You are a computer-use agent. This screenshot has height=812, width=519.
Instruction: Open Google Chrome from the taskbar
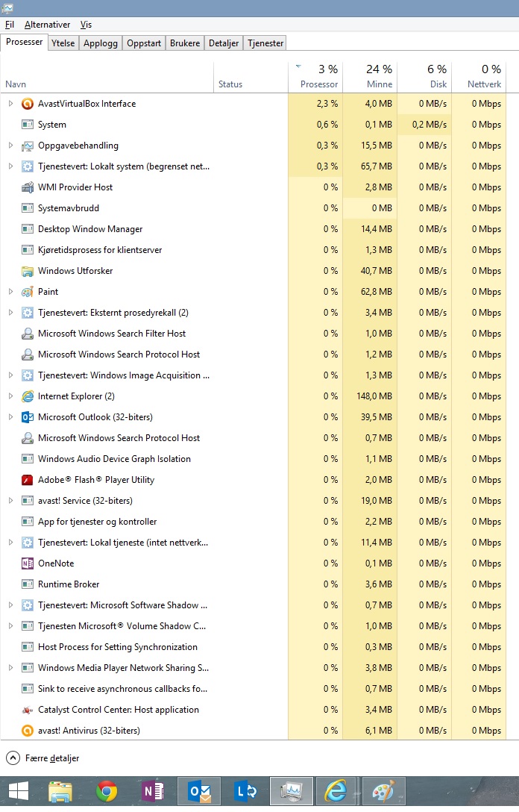(x=107, y=791)
